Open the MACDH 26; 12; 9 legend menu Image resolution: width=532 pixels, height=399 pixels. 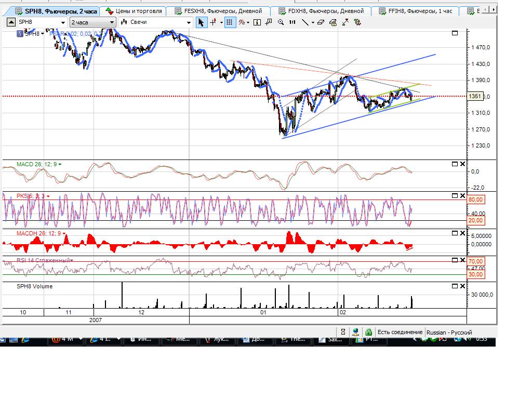64,233
